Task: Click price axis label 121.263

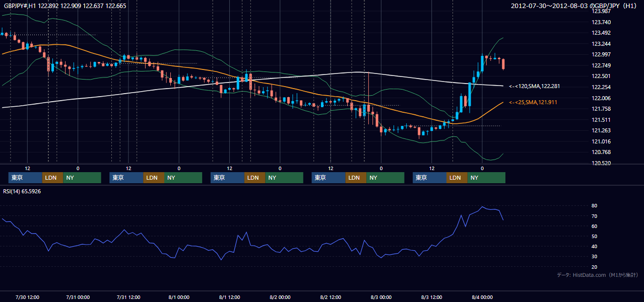Action: pyautogui.click(x=601, y=130)
